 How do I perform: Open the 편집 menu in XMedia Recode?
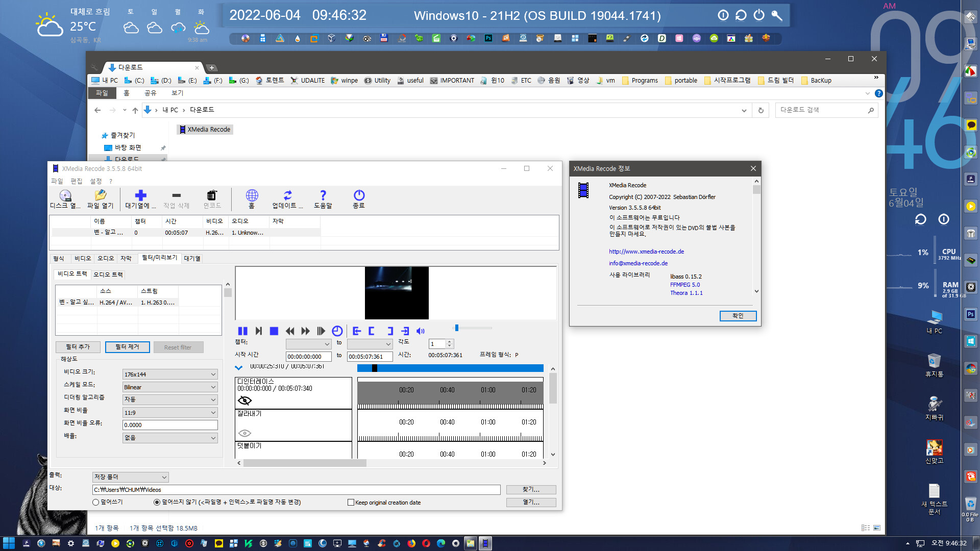coord(76,181)
